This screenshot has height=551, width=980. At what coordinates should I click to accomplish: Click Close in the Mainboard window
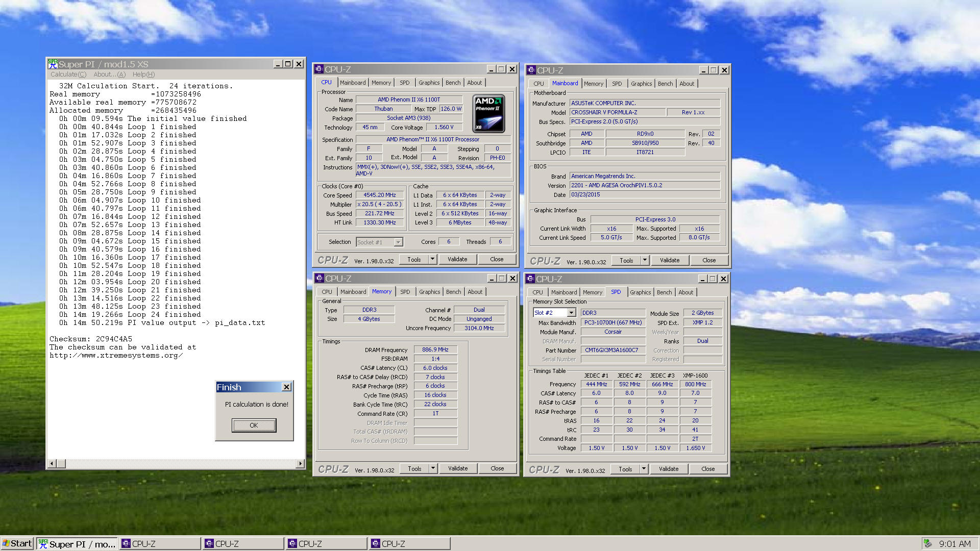coord(709,260)
